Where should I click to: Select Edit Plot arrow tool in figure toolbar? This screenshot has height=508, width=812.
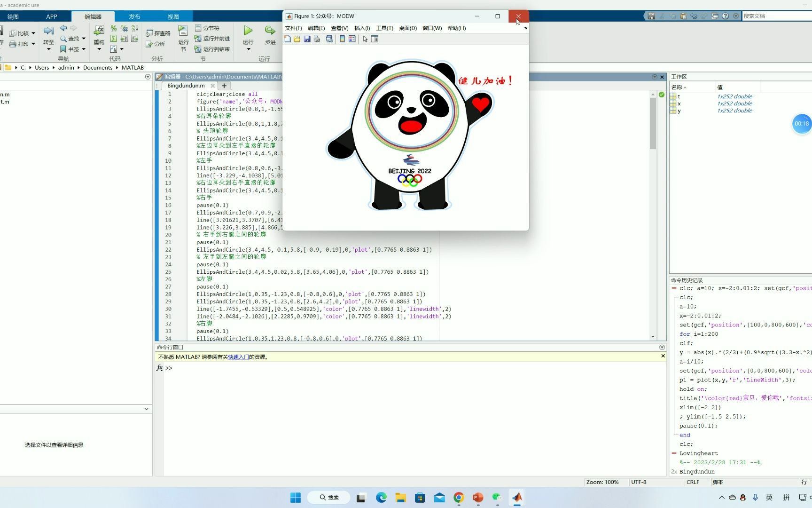click(365, 39)
